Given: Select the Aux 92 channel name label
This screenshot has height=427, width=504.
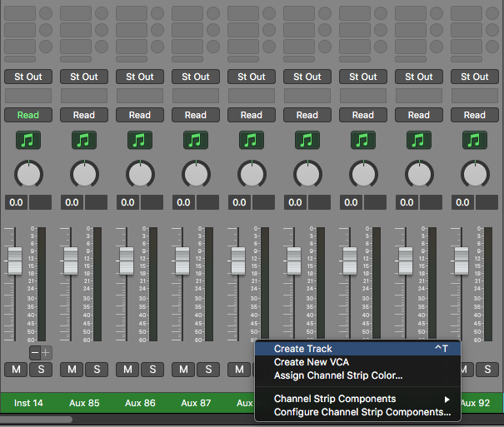Looking at the screenshot, I should [x=475, y=403].
